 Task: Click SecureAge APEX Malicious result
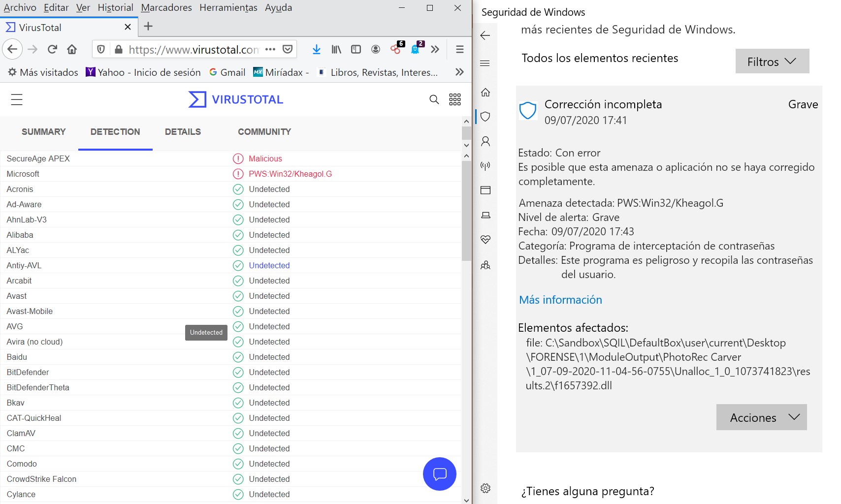pyautogui.click(x=265, y=158)
